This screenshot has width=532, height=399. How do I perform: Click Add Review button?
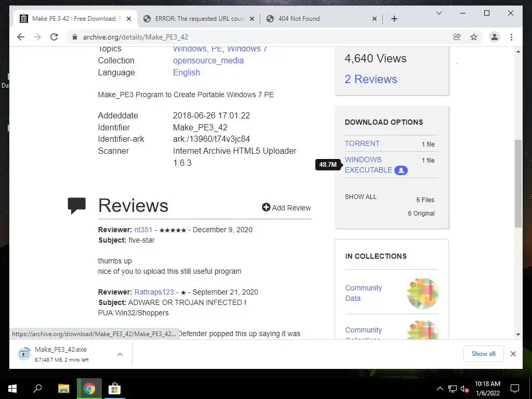click(286, 208)
